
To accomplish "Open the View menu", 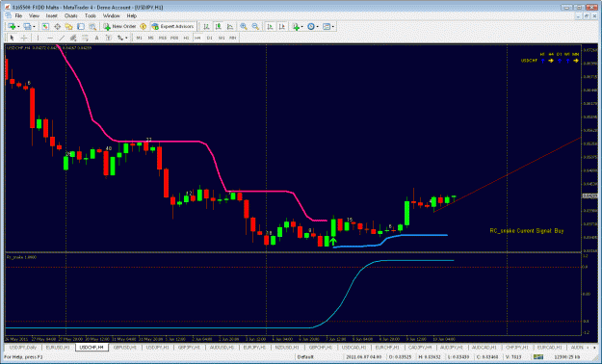I will 34,15.
